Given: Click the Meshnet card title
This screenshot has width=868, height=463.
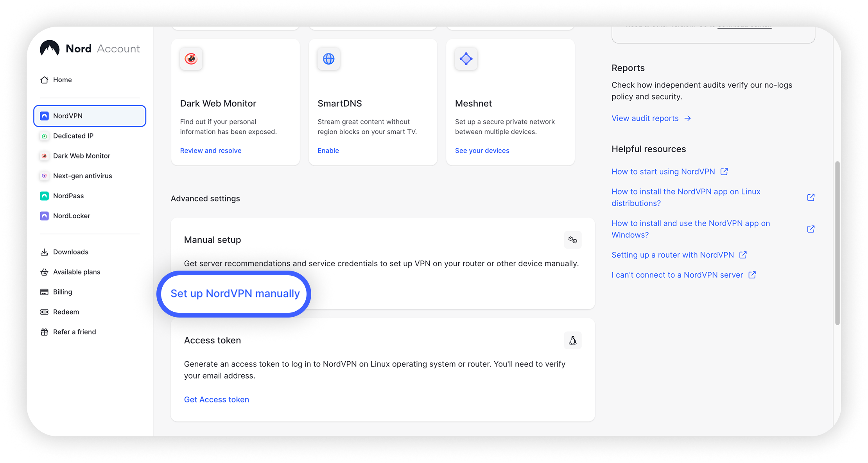Looking at the screenshot, I should [473, 104].
